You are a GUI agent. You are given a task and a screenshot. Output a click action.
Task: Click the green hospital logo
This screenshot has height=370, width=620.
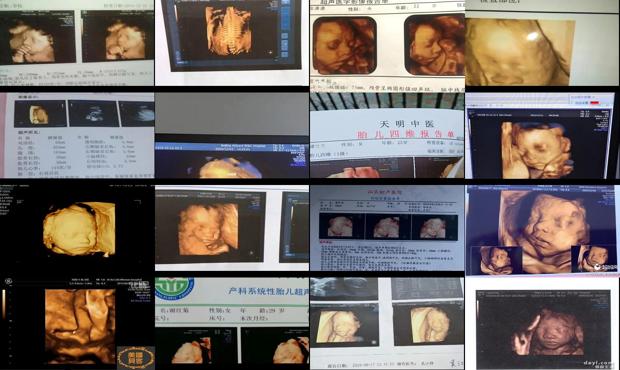click(x=174, y=288)
